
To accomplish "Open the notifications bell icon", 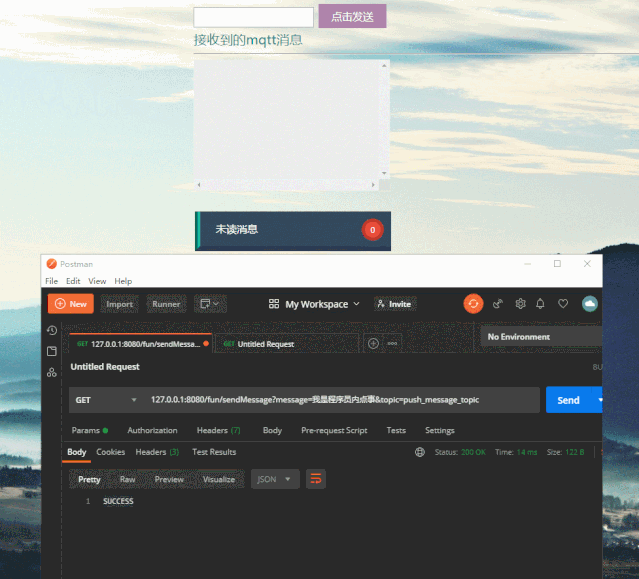I will (x=540, y=304).
